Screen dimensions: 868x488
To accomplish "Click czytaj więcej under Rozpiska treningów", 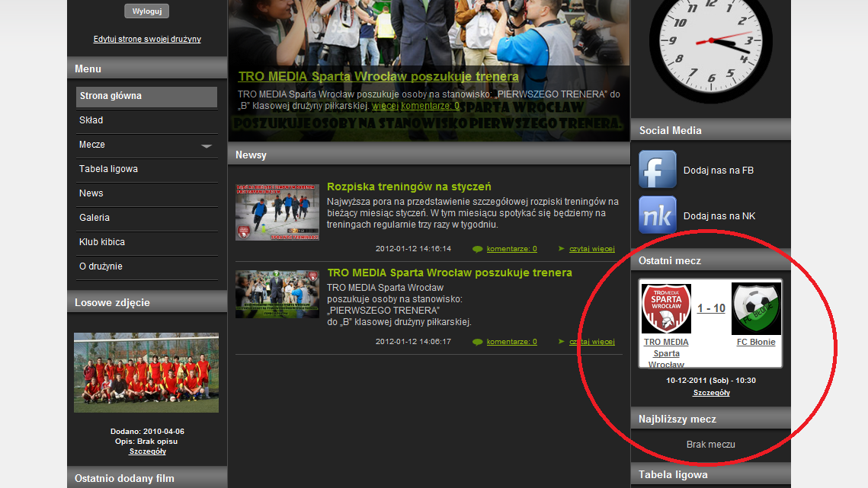I will [592, 249].
